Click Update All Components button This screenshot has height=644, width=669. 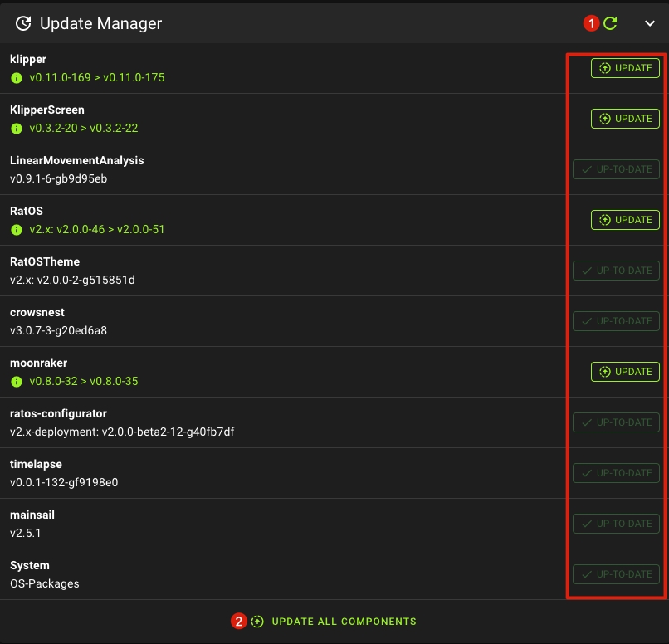tap(334, 622)
